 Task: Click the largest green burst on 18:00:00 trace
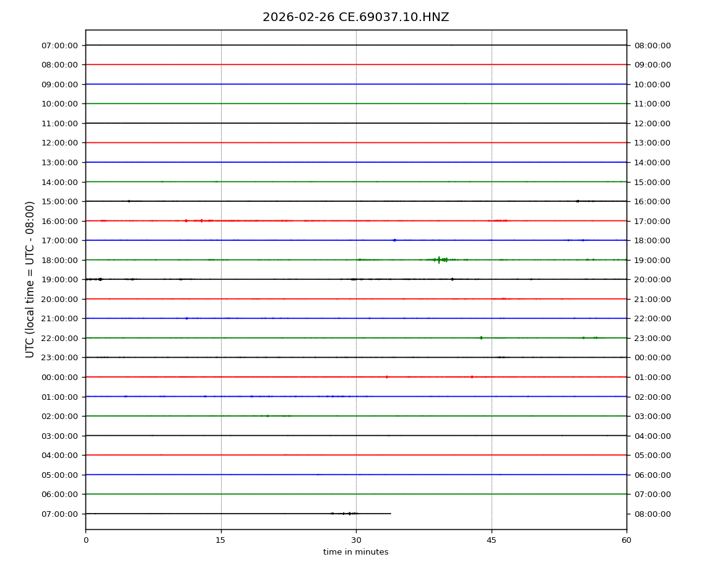click(439, 260)
